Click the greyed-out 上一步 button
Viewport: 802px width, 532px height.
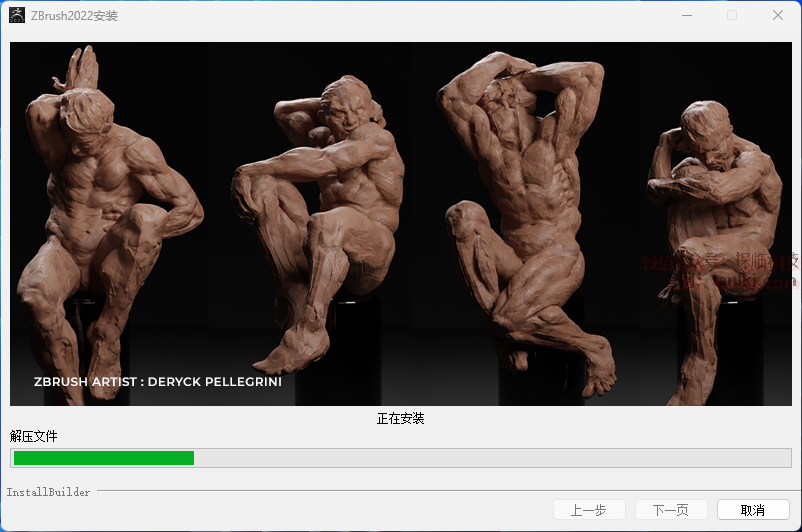coord(589,510)
